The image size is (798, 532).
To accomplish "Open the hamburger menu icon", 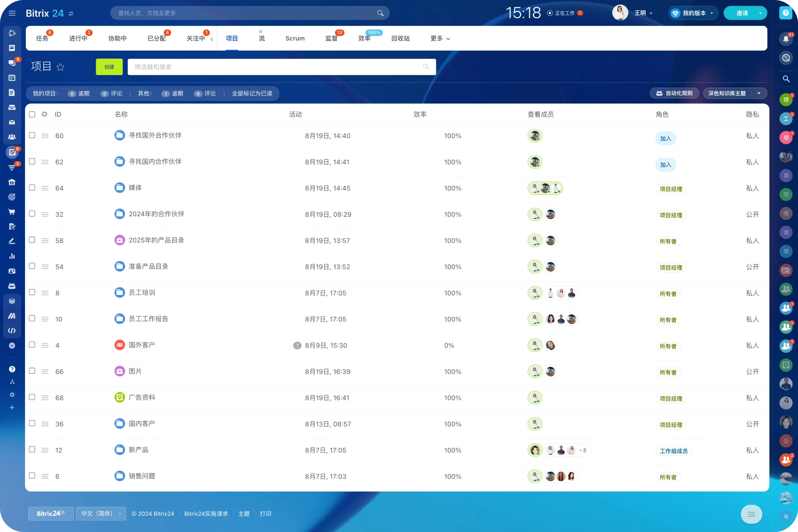I will click(12, 13).
